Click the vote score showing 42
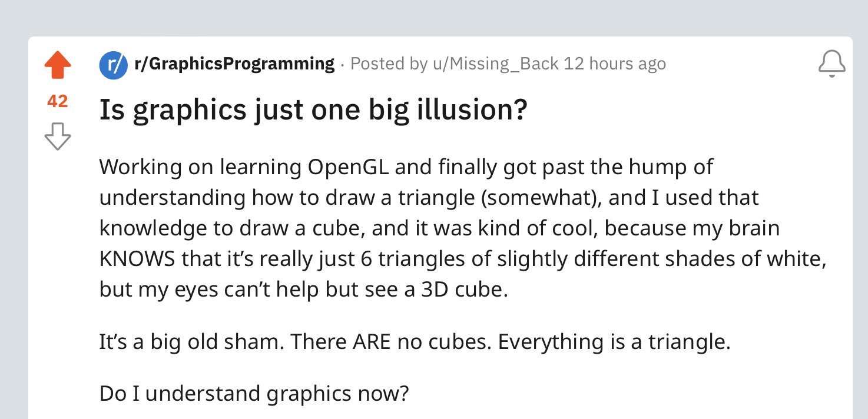868x419 pixels. tap(57, 101)
